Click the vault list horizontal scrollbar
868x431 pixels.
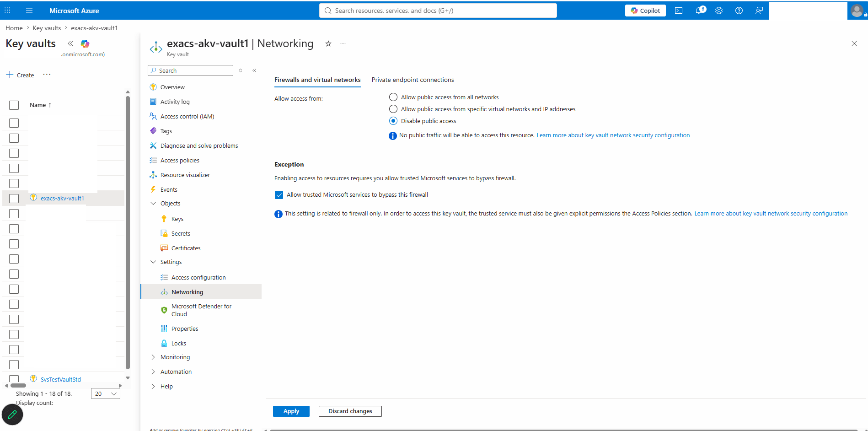pyautogui.click(x=18, y=385)
